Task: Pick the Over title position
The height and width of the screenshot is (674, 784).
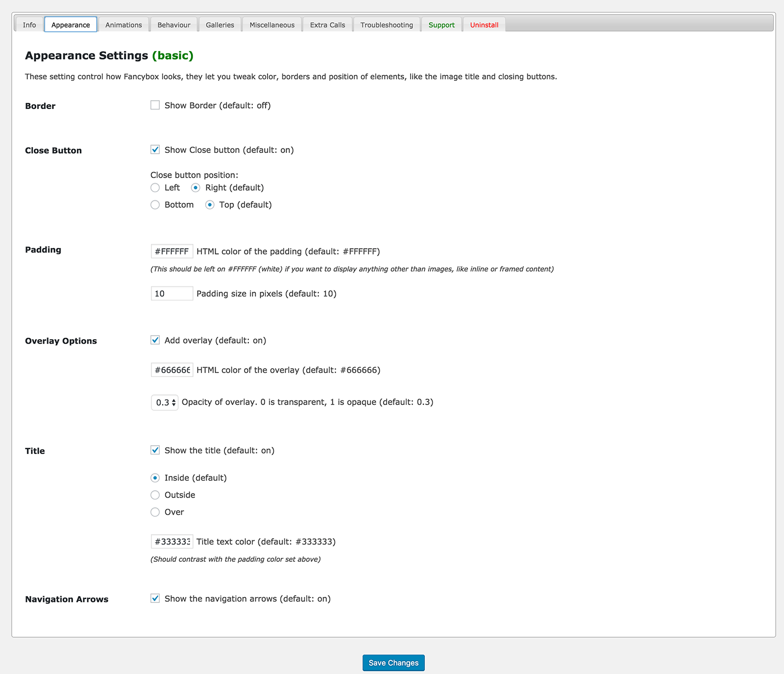Action: tap(155, 512)
